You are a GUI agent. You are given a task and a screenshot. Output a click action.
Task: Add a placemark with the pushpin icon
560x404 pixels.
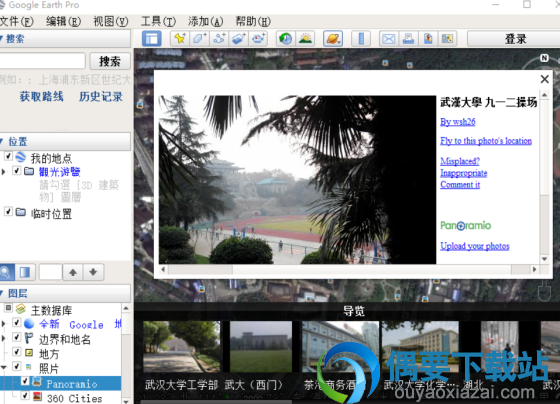180,39
